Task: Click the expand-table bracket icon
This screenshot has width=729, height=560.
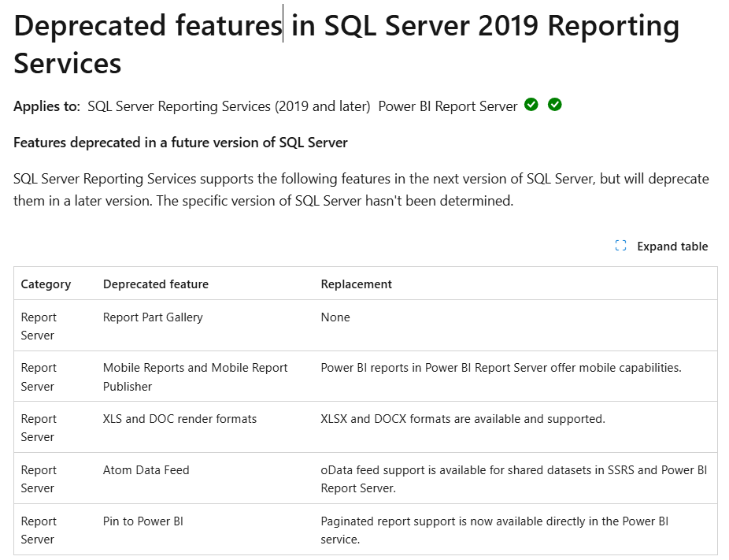Action: pos(620,246)
